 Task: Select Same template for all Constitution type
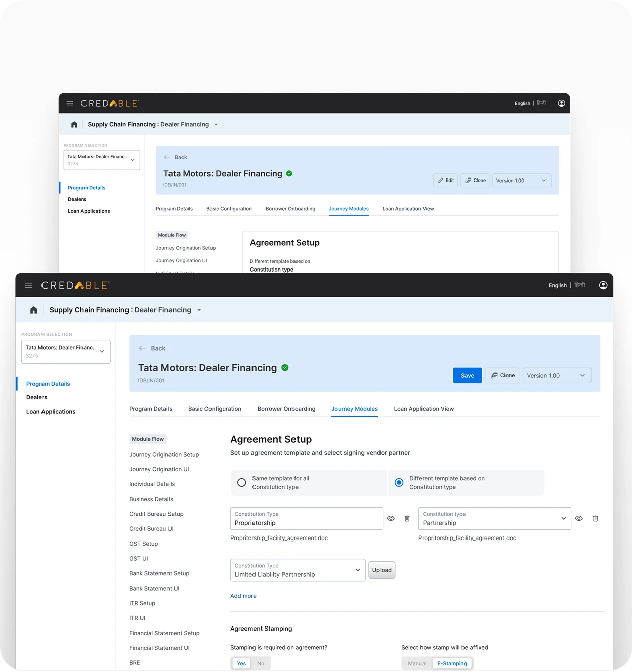[309, 483]
